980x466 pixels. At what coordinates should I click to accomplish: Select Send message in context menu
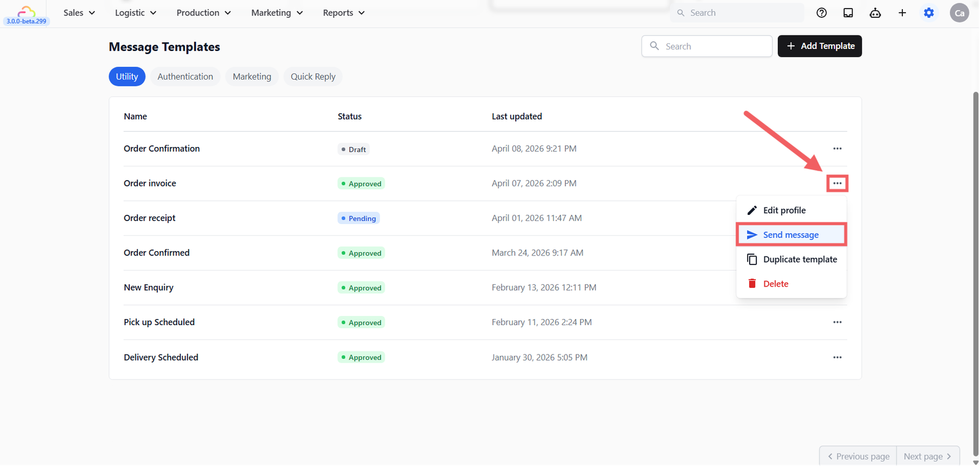pos(791,235)
